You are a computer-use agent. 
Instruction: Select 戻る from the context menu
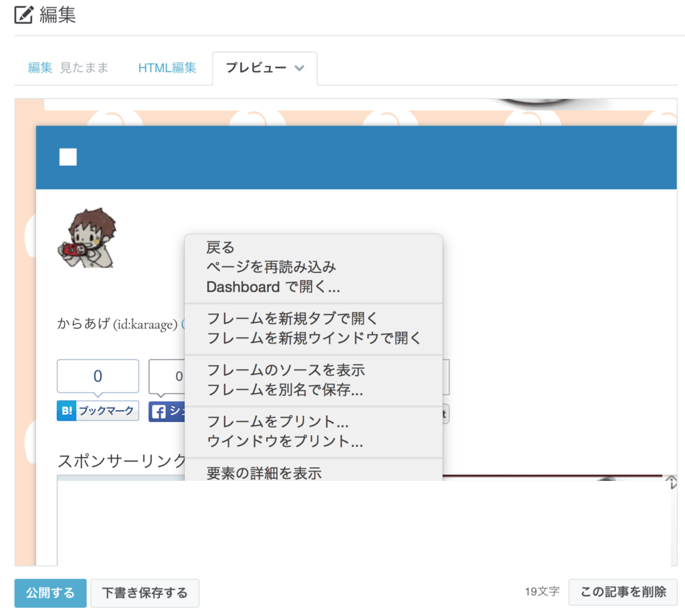coord(220,247)
